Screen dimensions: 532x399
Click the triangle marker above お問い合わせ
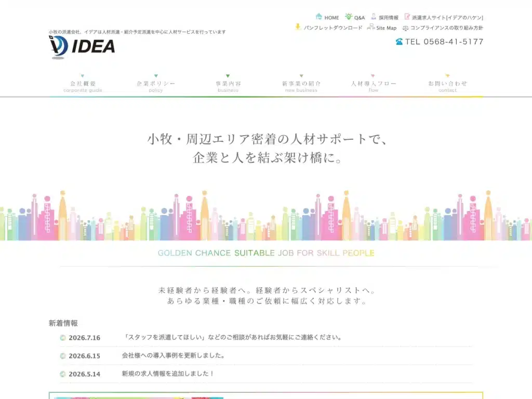click(447, 75)
